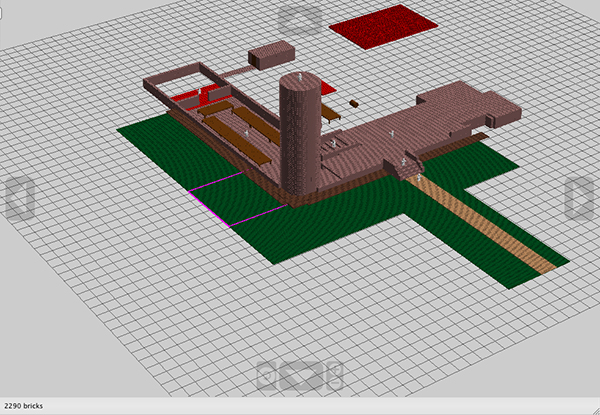Select the detached rectangular brick box behind the walls
The width and height of the screenshot is (600, 415).
pyautogui.click(x=272, y=55)
